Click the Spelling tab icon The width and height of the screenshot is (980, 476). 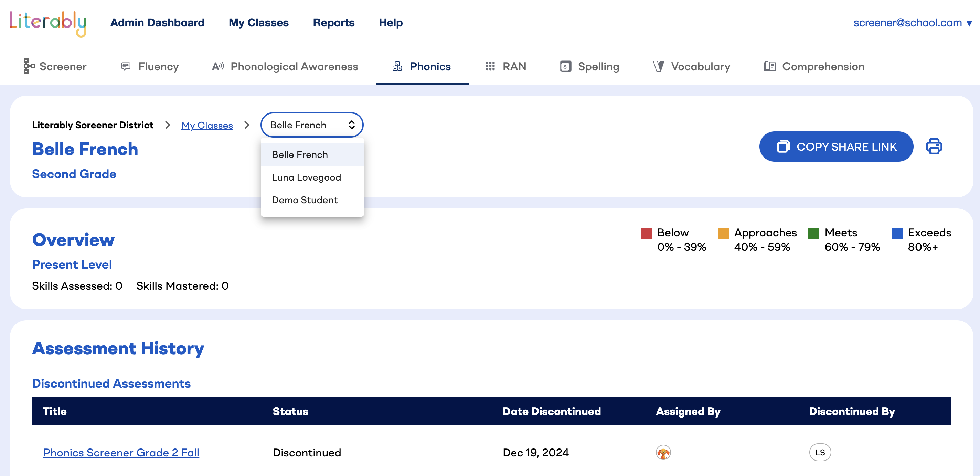coord(565,66)
